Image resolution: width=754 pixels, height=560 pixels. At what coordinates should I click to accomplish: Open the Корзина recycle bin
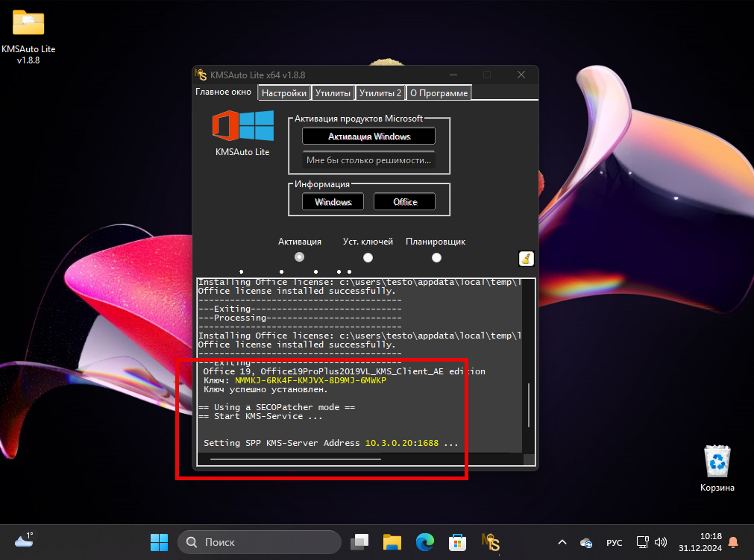pos(716,460)
